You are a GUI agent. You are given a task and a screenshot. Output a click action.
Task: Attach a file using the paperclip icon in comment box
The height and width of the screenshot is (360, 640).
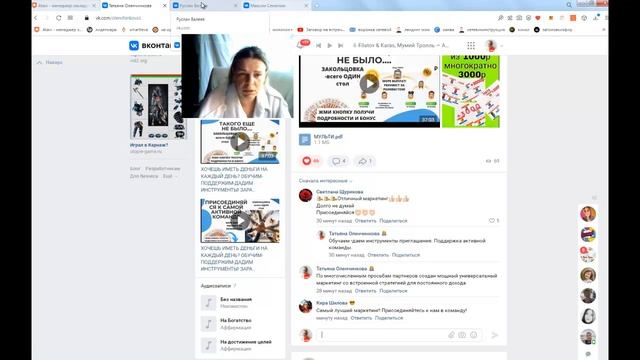click(x=451, y=335)
